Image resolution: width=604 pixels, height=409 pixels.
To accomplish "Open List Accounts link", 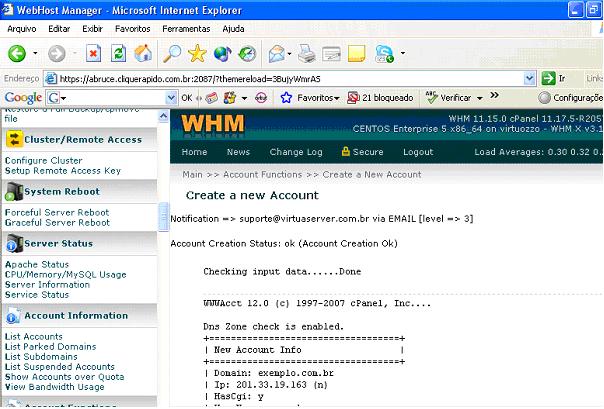I will click(x=34, y=336).
